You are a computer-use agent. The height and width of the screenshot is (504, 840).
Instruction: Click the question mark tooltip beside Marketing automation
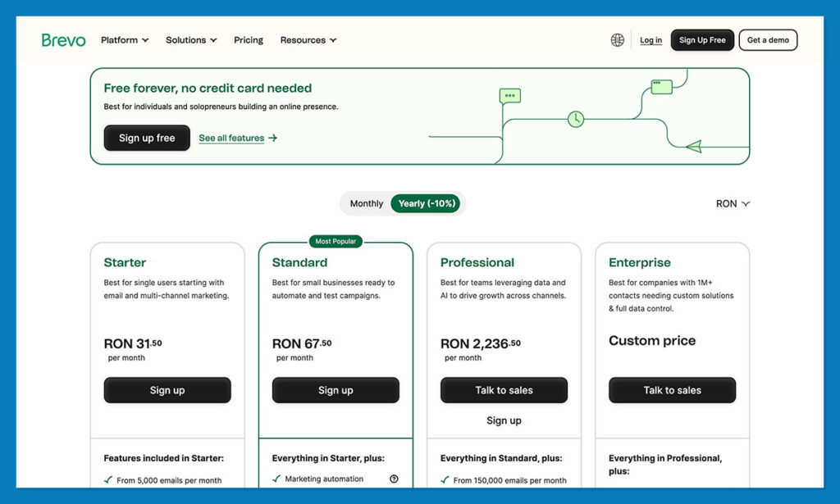[x=394, y=478]
